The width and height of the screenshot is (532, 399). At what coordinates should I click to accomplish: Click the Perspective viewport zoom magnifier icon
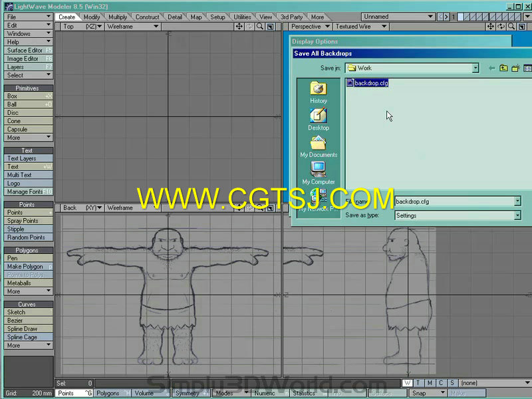click(511, 27)
